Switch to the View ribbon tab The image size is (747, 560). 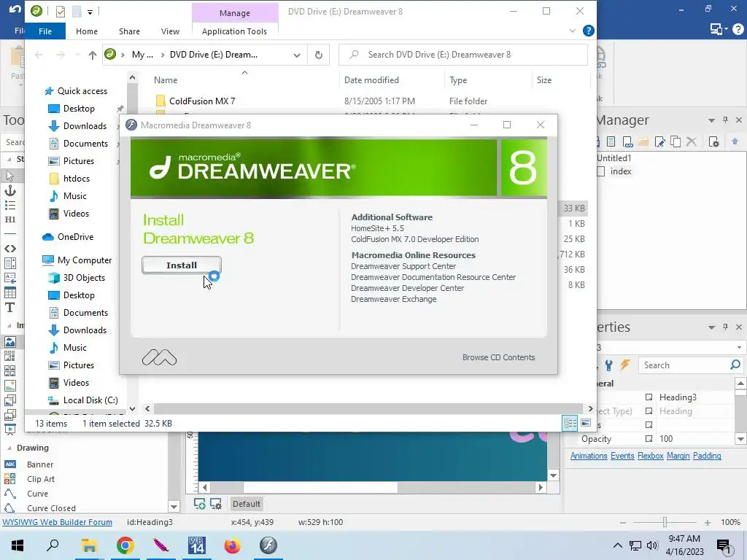170,31
